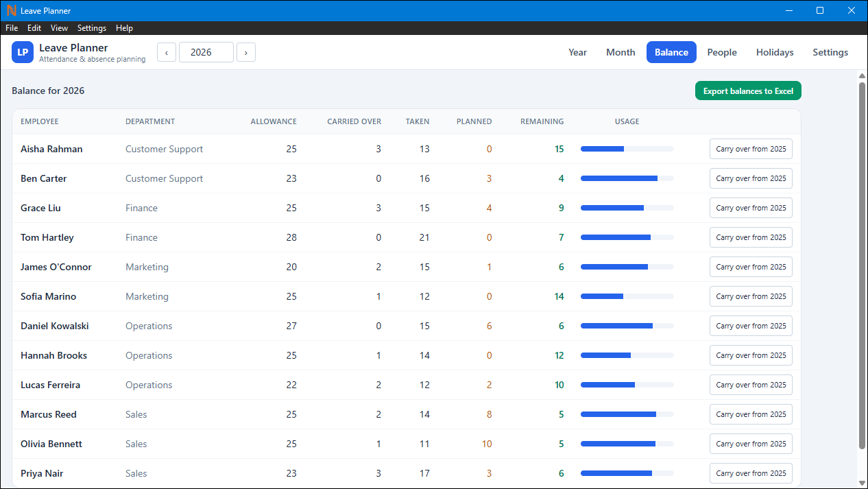868x489 pixels.
Task: Carry over from 2025 for Marcus Reed
Action: 751,414
